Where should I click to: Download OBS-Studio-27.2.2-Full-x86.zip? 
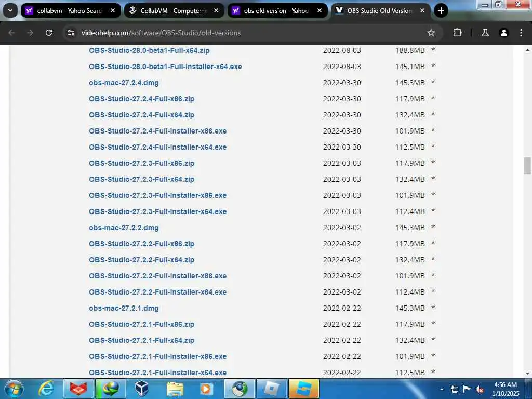(141, 244)
